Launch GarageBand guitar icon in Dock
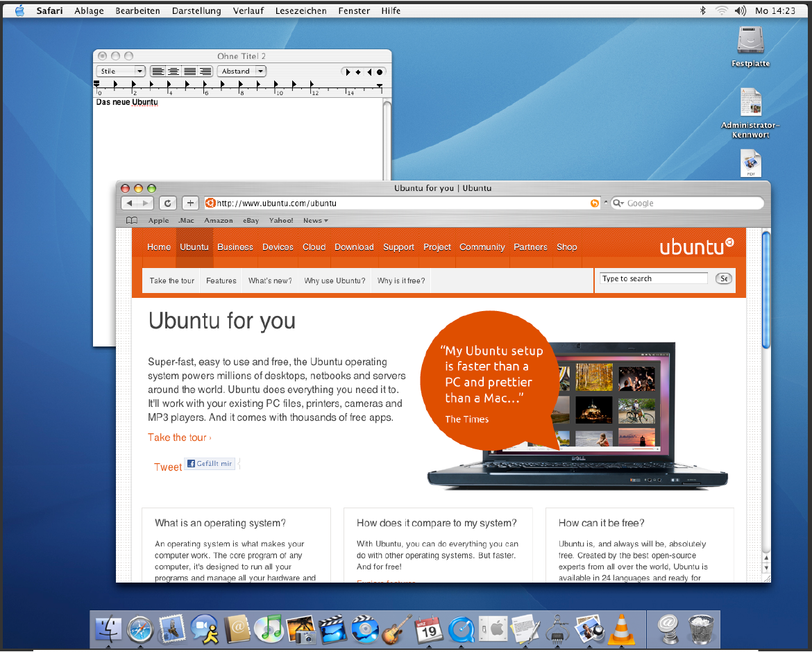Viewport: 812px width, 652px height. click(x=397, y=629)
